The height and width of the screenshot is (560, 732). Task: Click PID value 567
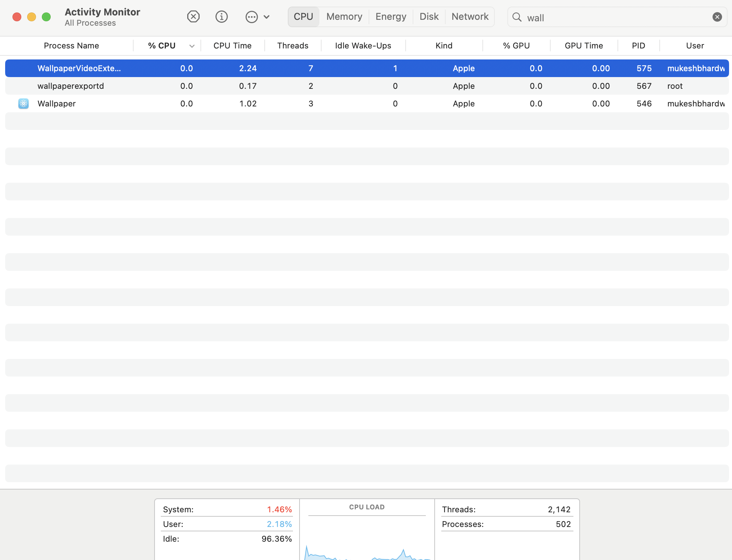click(x=644, y=86)
